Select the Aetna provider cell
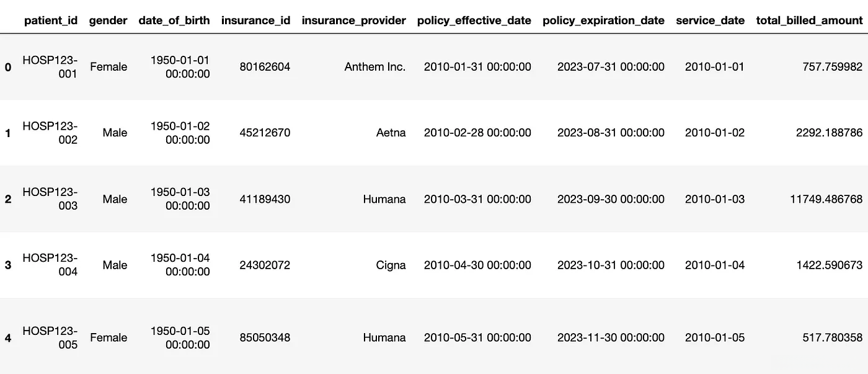This screenshot has height=374, width=868. coord(391,133)
